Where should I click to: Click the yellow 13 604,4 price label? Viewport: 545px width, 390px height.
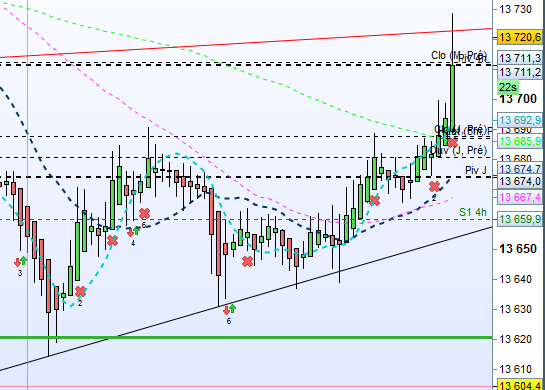pos(520,385)
